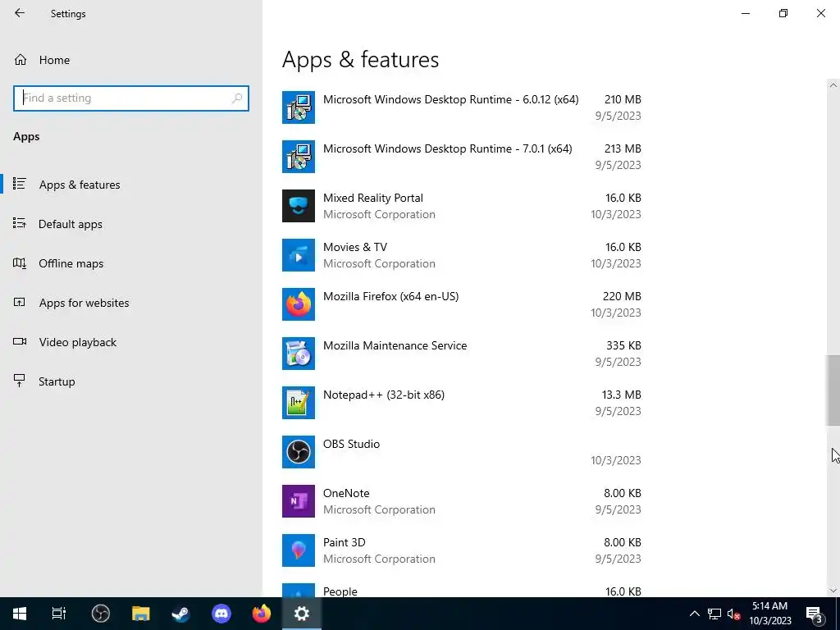Open the Apps & features page

[x=80, y=185]
